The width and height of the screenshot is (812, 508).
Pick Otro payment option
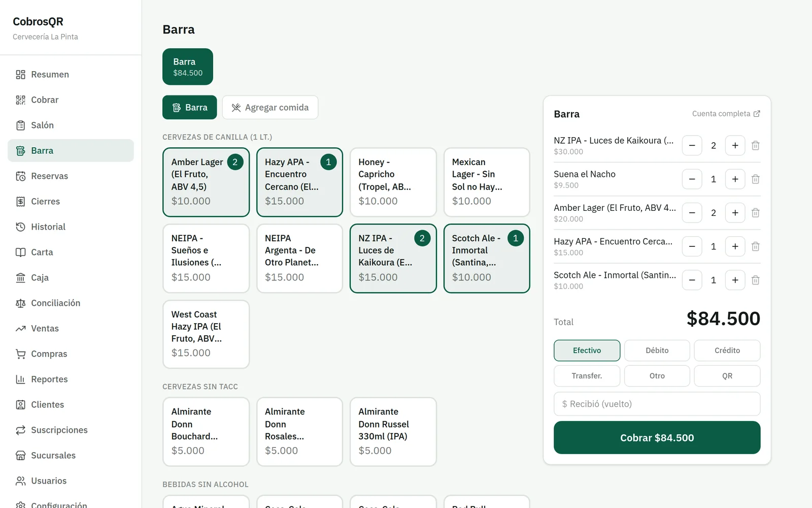click(657, 376)
